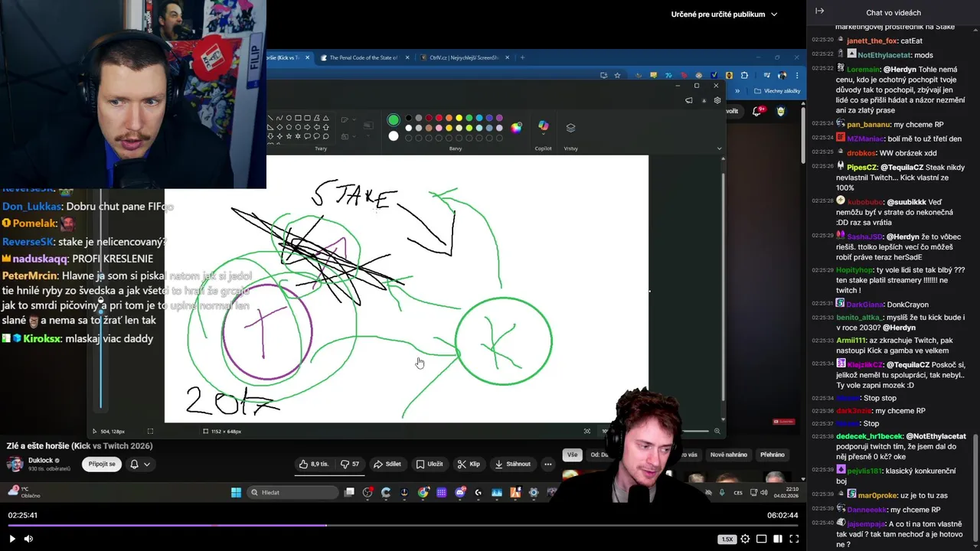Click the 'Stáhnout' download button
980x551 pixels.
tap(513, 464)
